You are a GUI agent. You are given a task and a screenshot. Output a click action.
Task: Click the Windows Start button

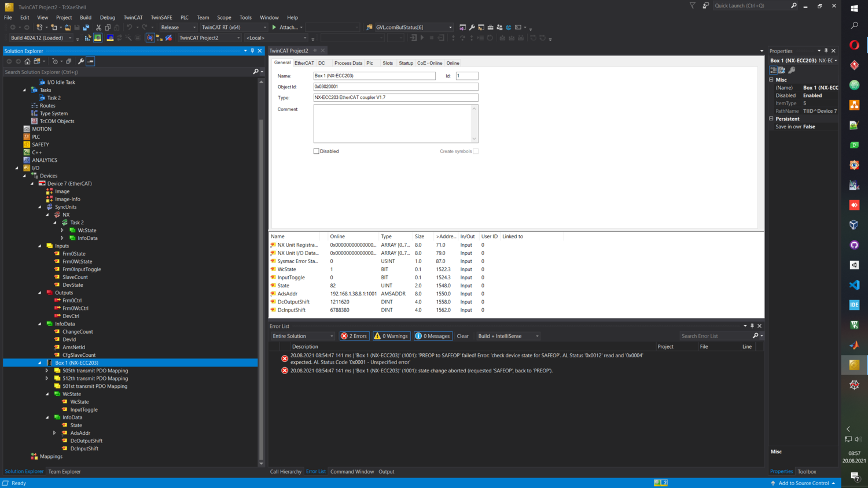click(x=854, y=8)
